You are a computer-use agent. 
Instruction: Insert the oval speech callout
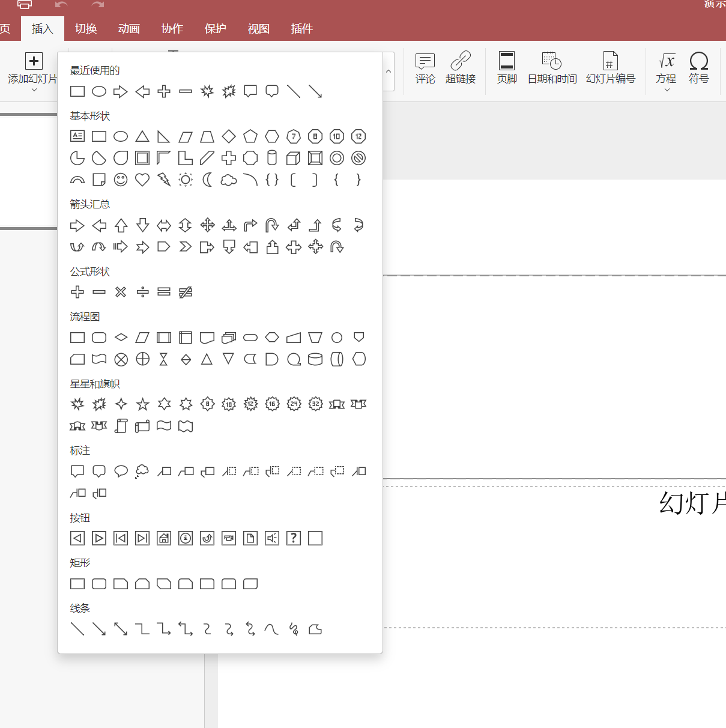121,472
